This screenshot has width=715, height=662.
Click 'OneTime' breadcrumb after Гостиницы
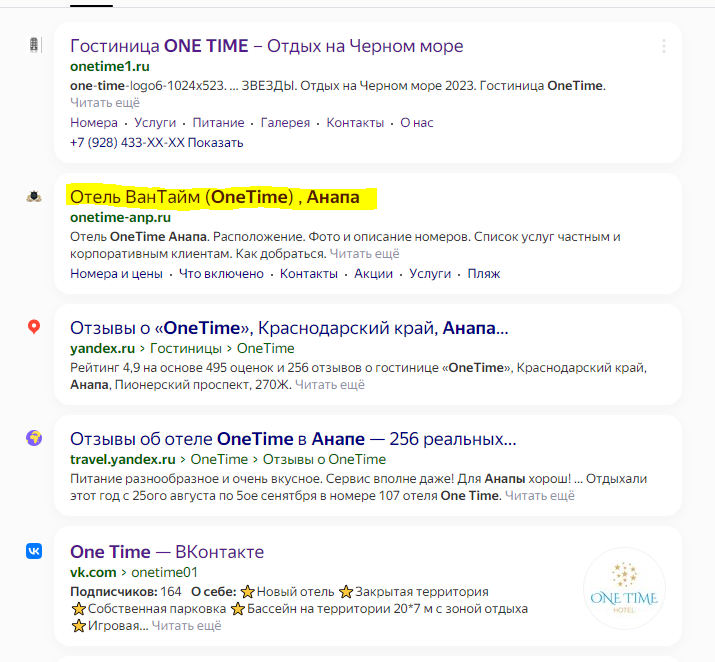265,348
